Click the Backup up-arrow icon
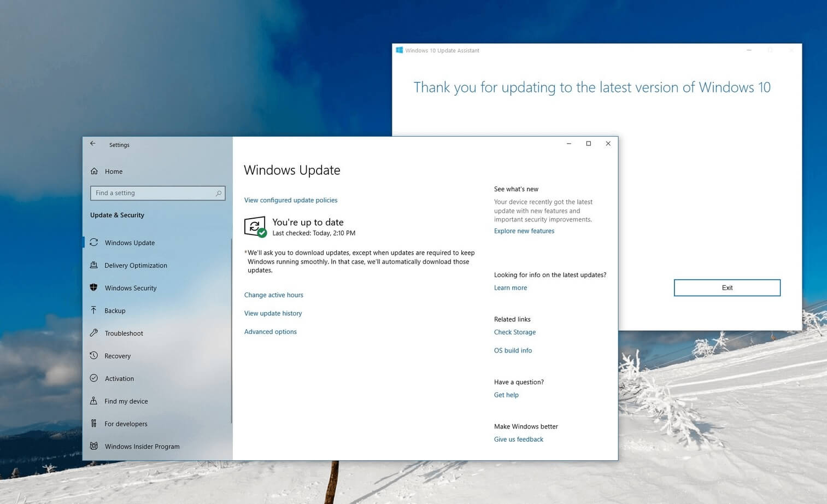The width and height of the screenshot is (827, 504). coord(94,310)
